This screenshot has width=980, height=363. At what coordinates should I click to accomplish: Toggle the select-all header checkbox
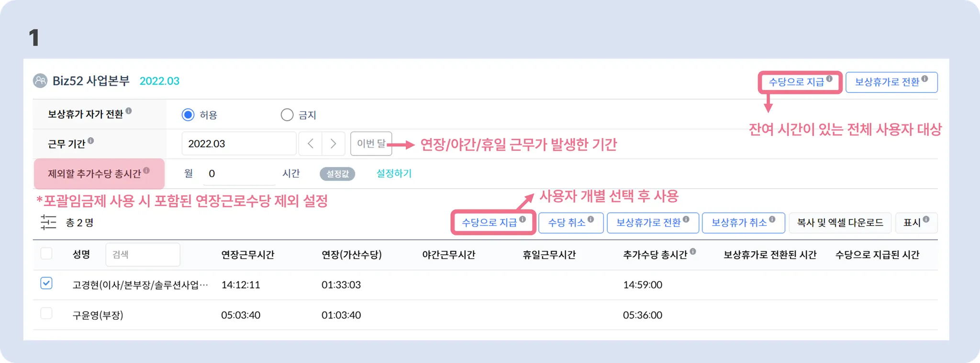(x=46, y=253)
